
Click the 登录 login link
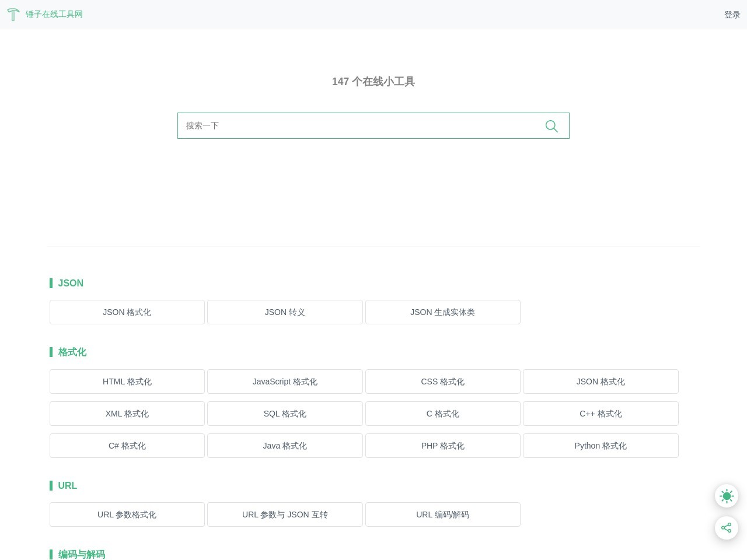(732, 15)
